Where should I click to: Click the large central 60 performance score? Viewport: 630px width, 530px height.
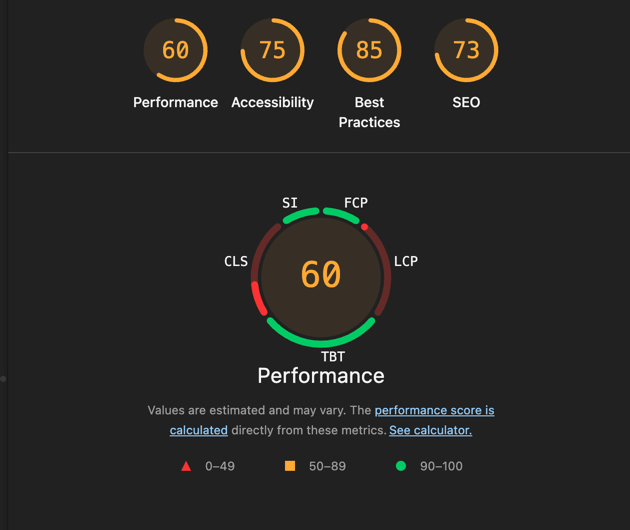(321, 275)
